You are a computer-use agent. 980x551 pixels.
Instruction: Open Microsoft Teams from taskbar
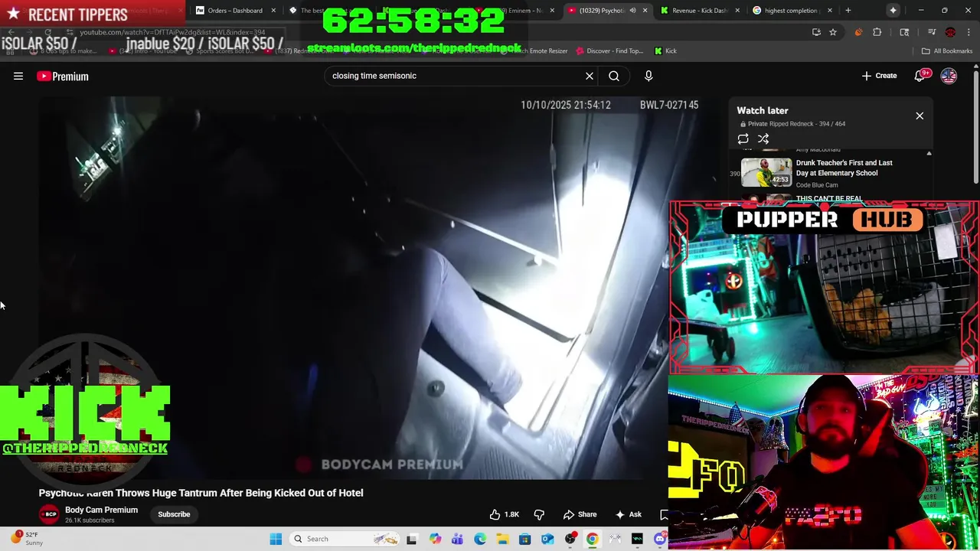(x=457, y=539)
